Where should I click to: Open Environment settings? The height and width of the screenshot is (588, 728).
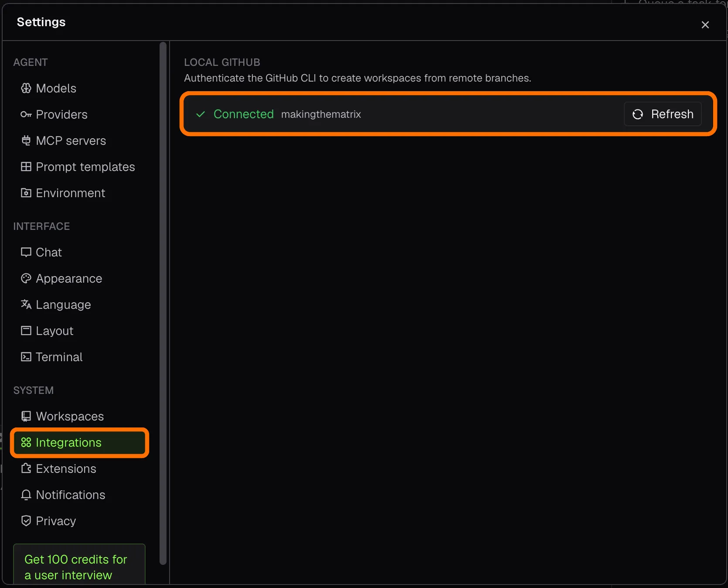coord(79,193)
